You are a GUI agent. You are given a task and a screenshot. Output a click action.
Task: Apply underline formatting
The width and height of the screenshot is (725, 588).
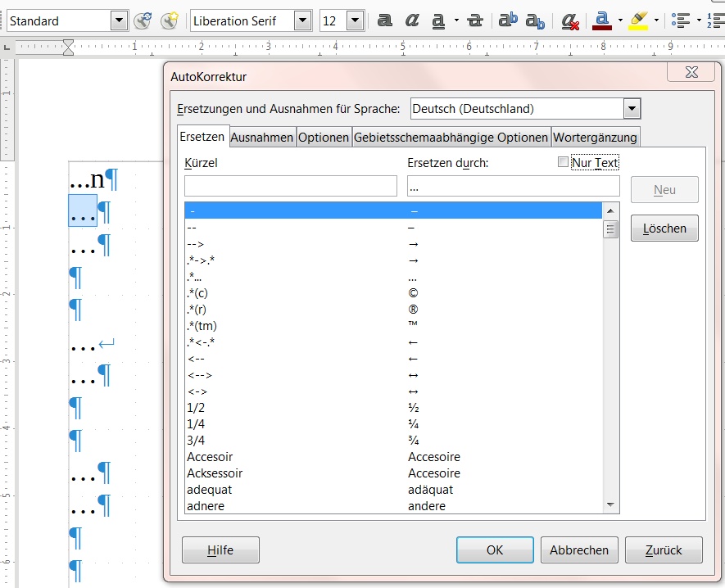coord(438,20)
